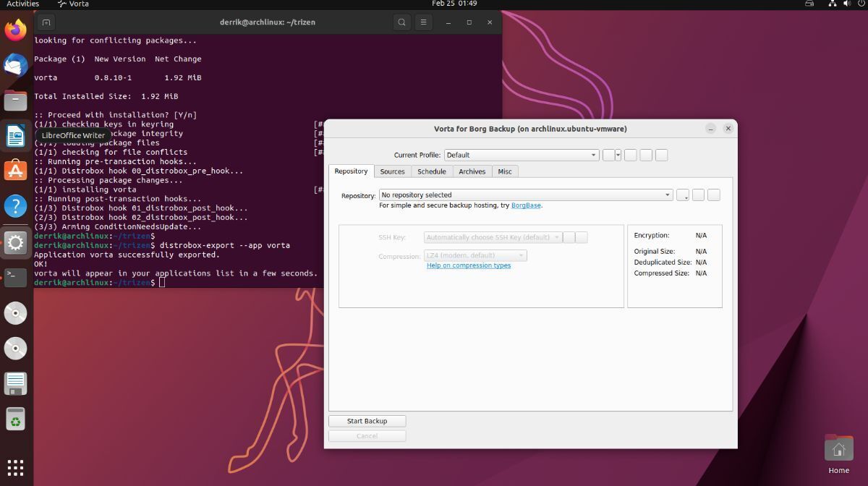Follow the BorgBase hosting link
This screenshot has width=868, height=486.
526,205
